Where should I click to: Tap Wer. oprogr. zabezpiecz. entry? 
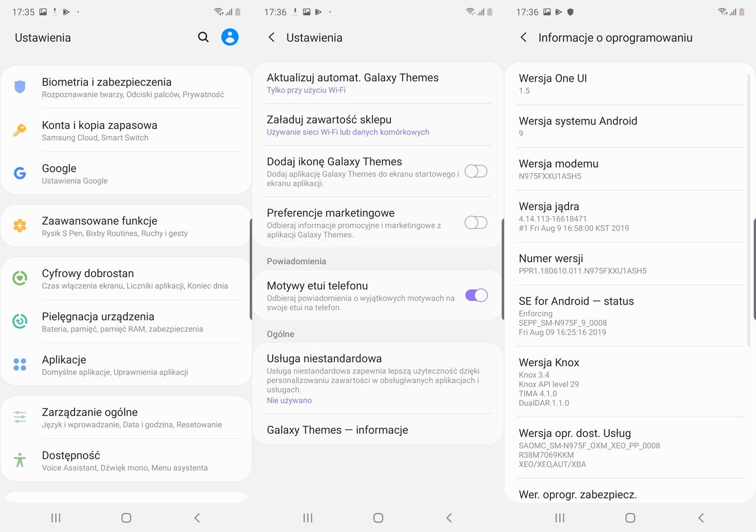630,491
